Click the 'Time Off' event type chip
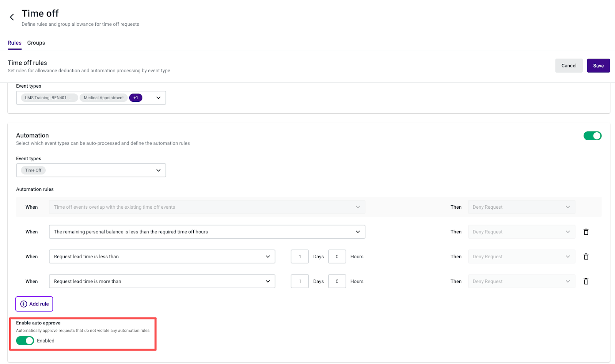615x364 pixels. 33,170
